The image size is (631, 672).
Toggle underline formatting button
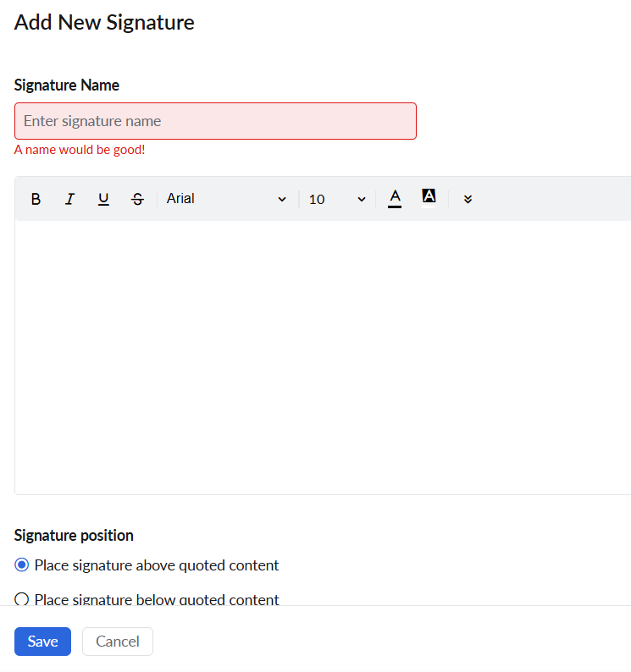tap(103, 199)
